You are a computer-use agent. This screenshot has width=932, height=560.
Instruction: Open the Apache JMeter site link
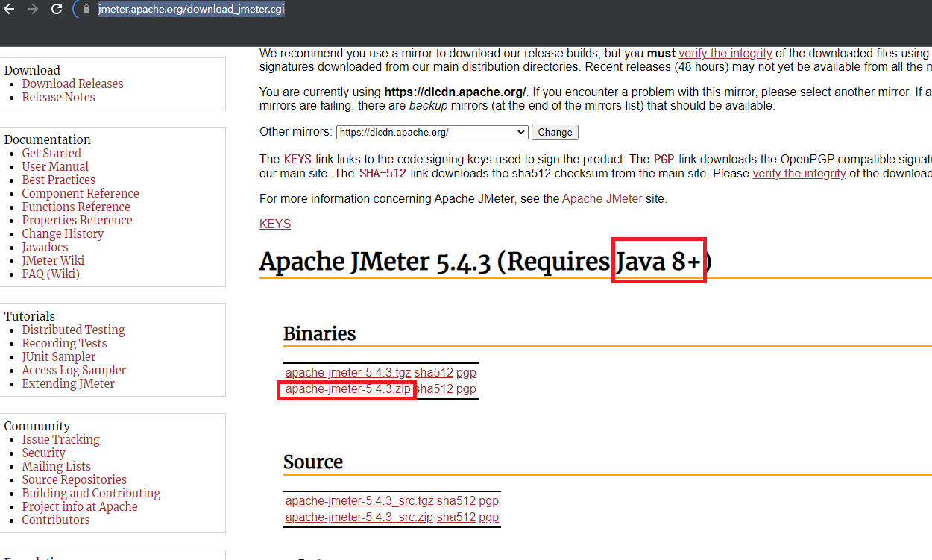pyautogui.click(x=602, y=198)
